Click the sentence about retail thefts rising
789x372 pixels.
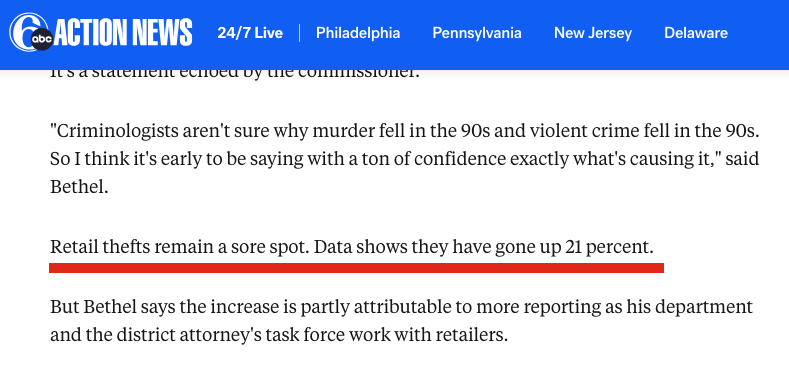click(352, 248)
